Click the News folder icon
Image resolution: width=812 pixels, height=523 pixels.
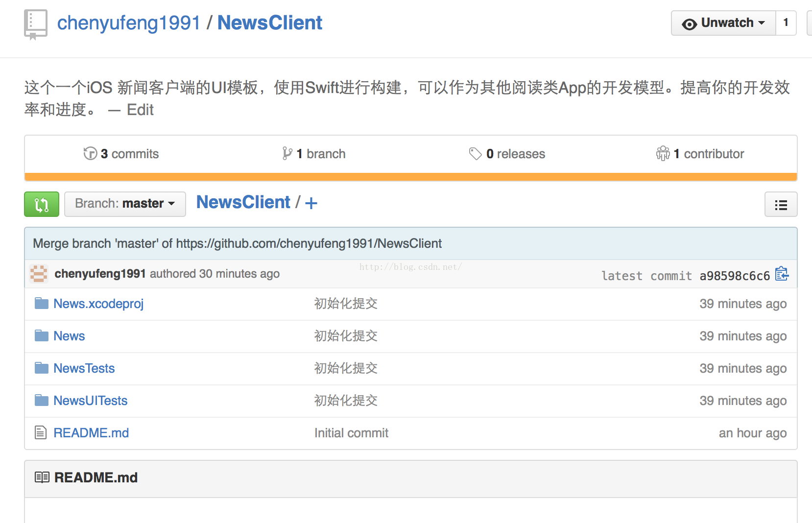pos(42,336)
